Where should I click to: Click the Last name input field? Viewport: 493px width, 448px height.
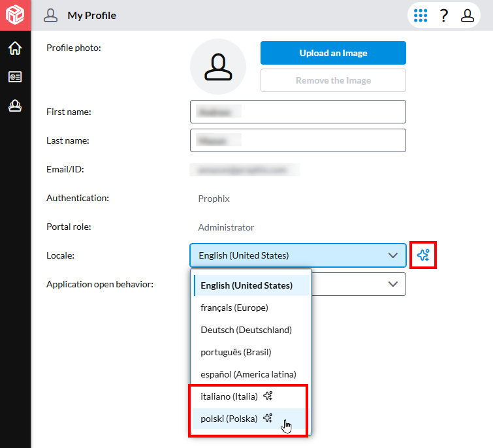pos(298,140)
